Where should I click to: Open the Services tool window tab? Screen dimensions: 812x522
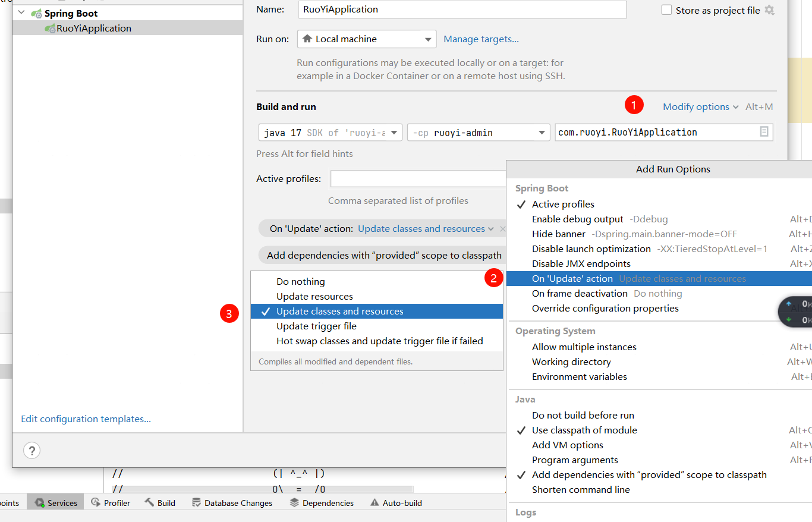coord(56,503)
